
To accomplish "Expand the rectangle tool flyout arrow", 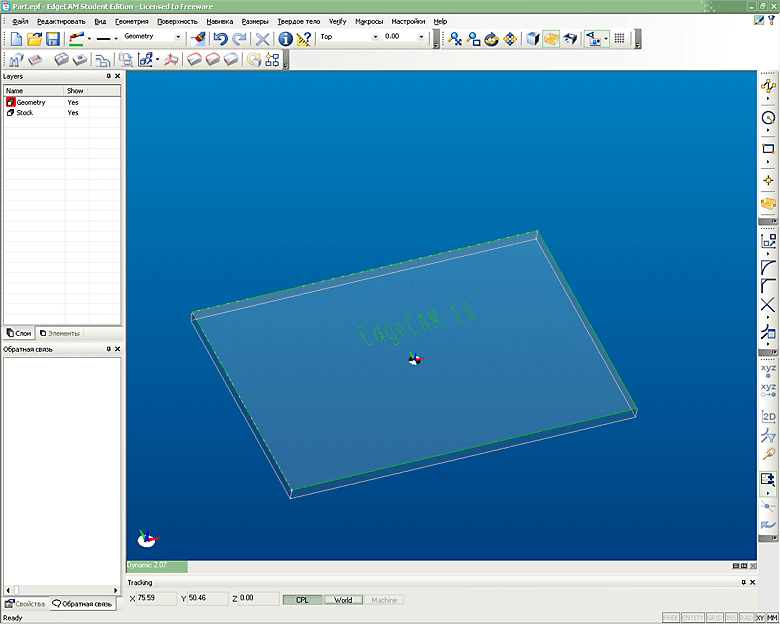I will (768, 162).
